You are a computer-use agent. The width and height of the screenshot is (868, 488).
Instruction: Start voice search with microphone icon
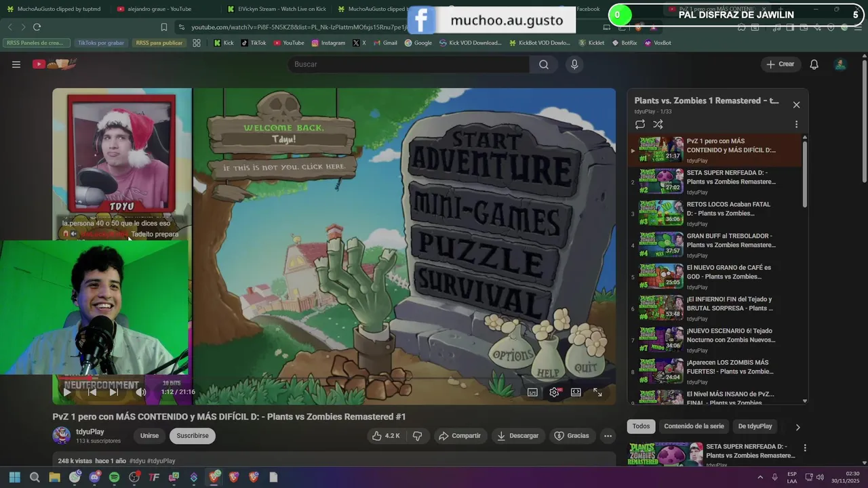574,64
